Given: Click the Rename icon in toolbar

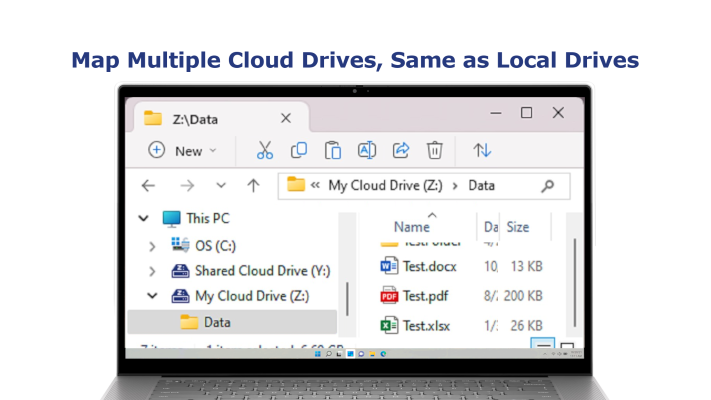Looking at the screenshot, I should coord(367,150).
